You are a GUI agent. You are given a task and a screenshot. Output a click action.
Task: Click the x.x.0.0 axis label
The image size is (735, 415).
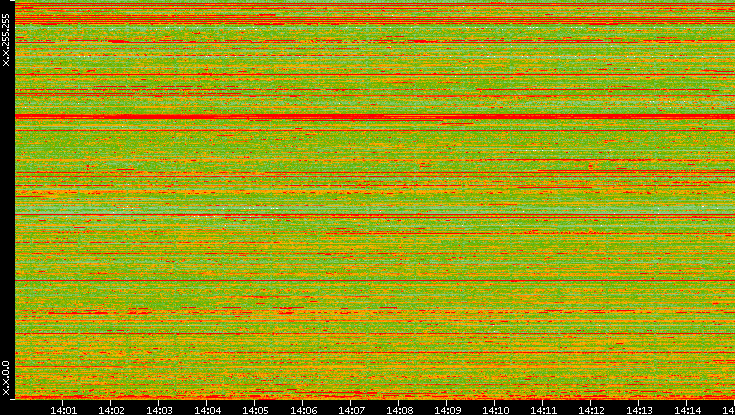6,378
